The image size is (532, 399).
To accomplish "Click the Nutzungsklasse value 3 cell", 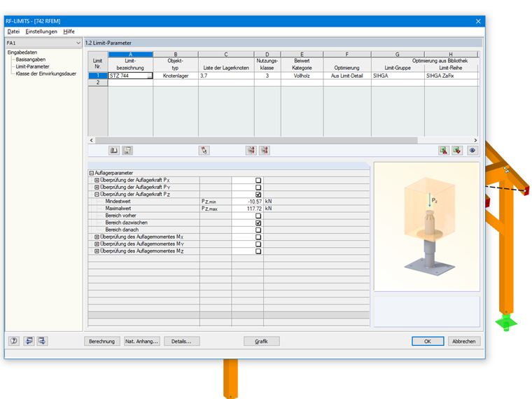I will (x=267, y=76).
